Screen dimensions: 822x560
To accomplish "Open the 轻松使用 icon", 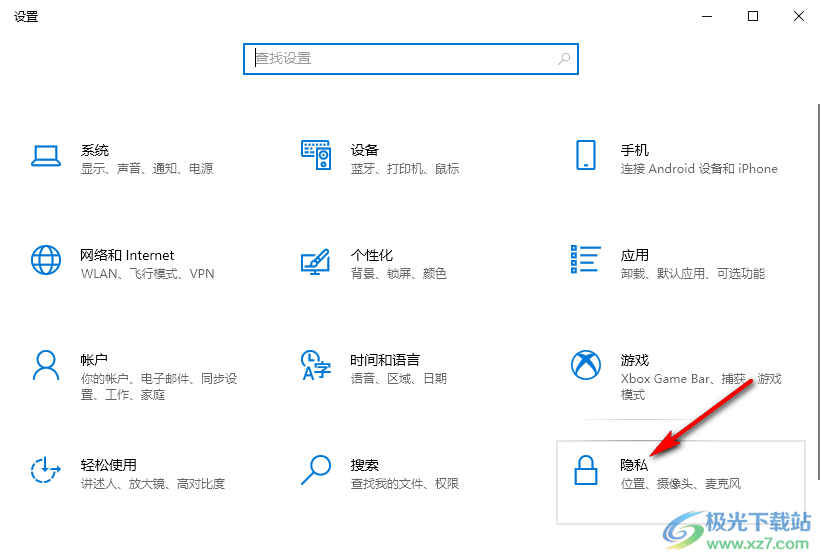I will (46, 470).
